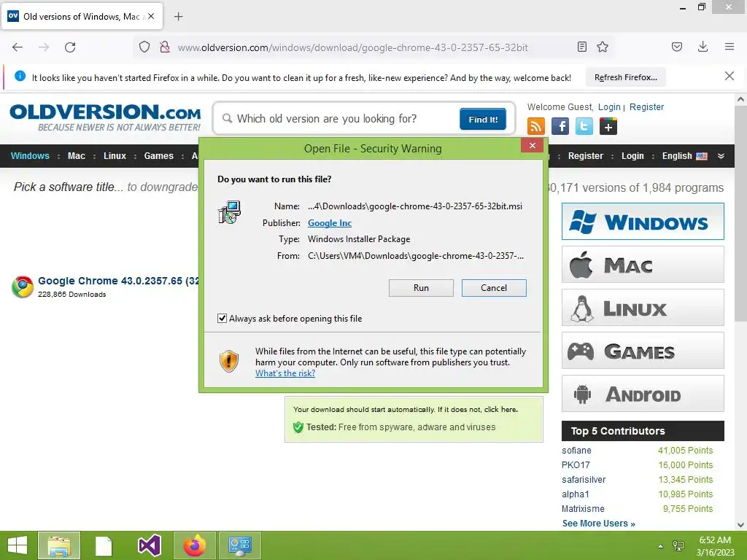Click the Firefox forward arrow
This screenshot has width=747, height=560.
(x=44, y=47)
